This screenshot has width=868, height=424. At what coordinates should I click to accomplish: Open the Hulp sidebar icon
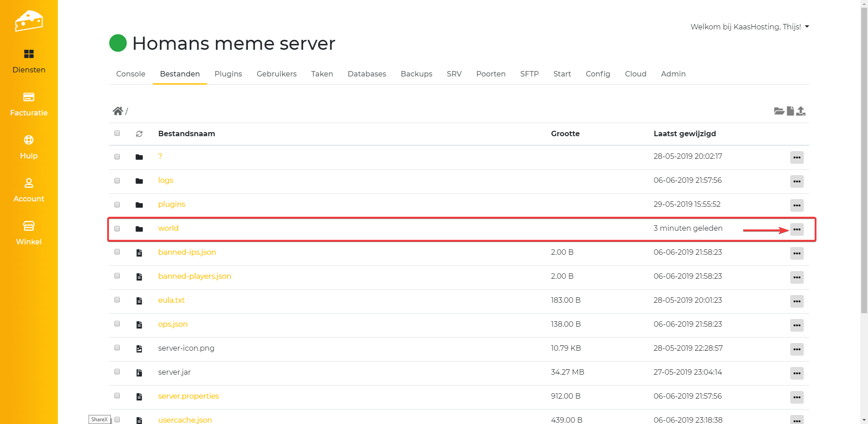click(x=29, y=140)
